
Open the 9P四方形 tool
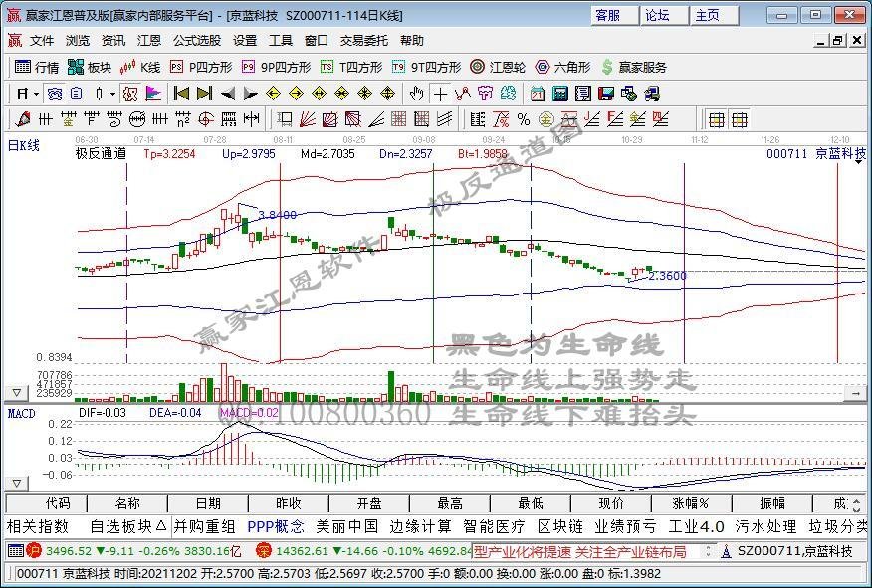pyautogui.click(x=276, y=68)
